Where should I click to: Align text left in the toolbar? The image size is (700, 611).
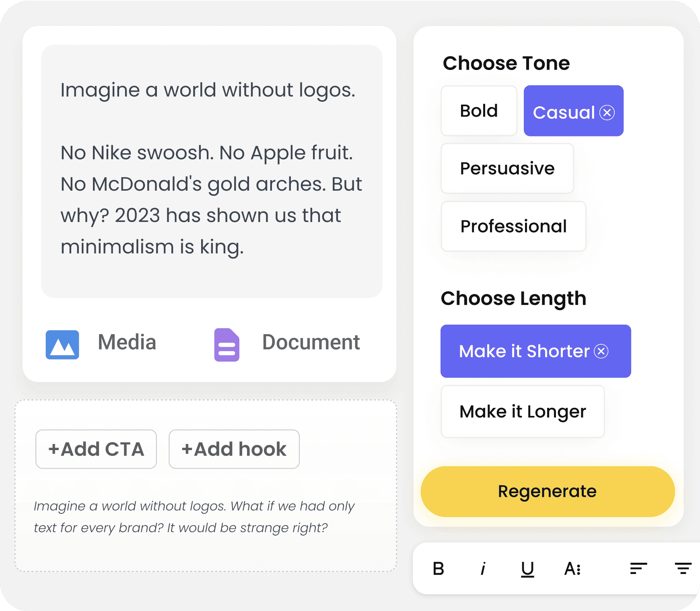coord(638,568)
